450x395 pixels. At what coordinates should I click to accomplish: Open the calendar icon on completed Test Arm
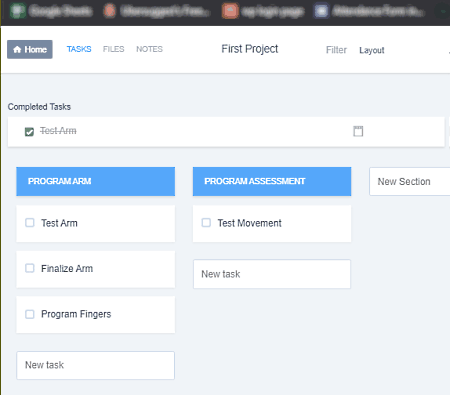(x=358, y=131)
